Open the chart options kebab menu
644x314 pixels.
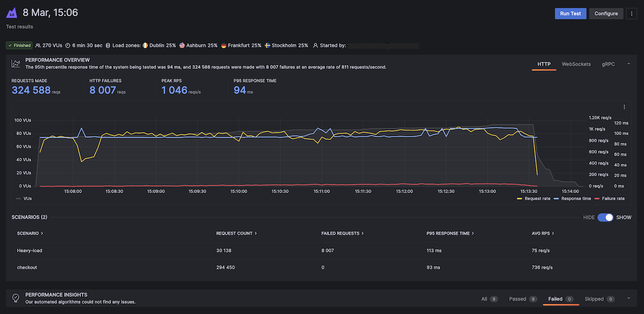[x=624, y=107]
